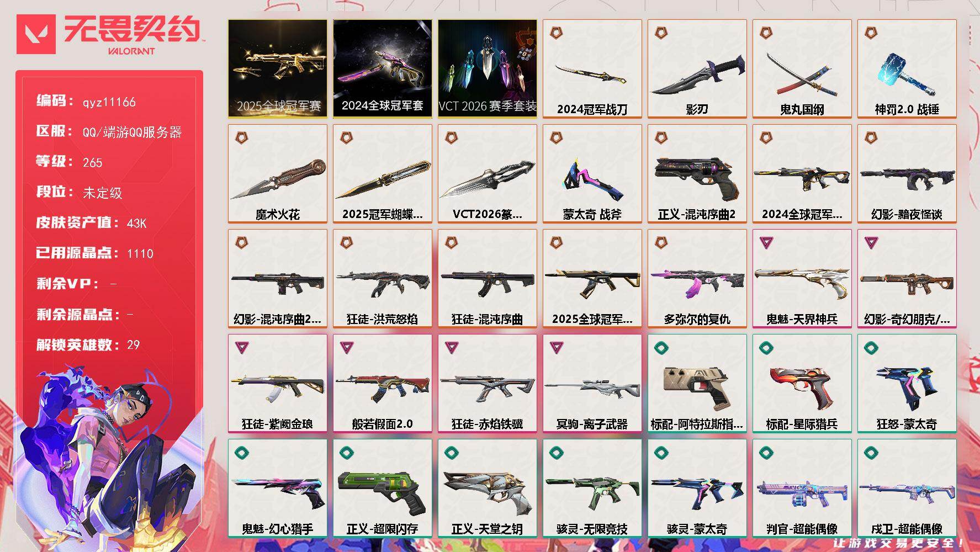Click the account code qyz11166 text
The width and height of the screenshot is (980, 552).
pos(109,102)
